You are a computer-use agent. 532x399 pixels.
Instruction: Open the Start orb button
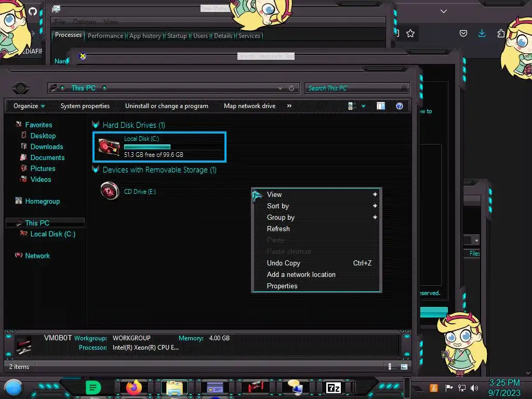[13, 388]
